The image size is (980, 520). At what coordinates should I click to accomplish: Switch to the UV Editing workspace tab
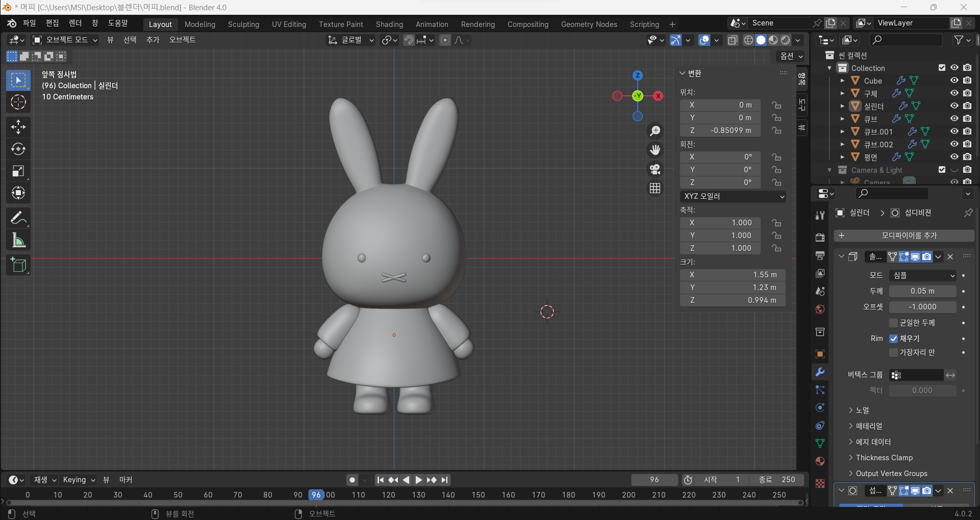(289, 24)
